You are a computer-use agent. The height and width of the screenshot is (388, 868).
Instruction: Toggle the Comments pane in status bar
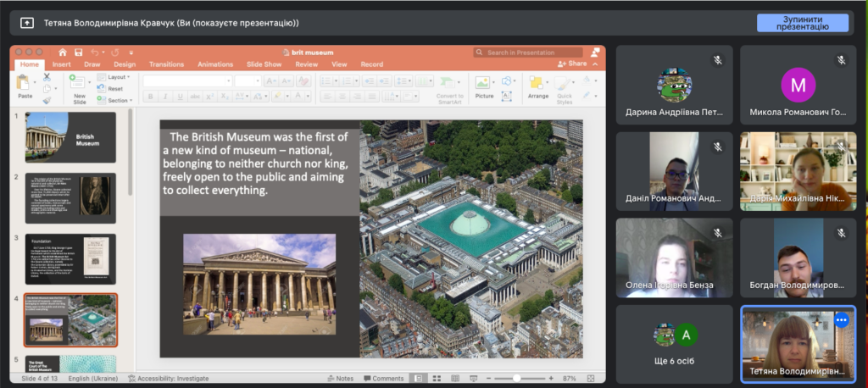click(x=384, y=378)
